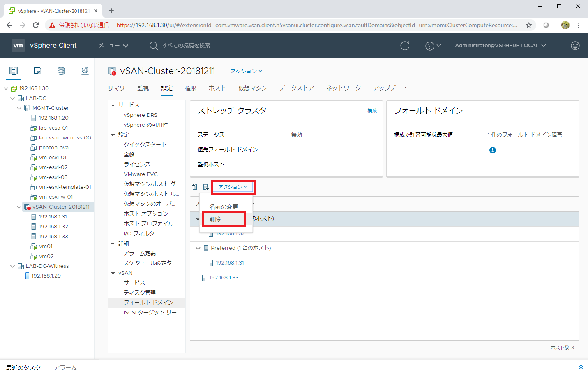Click the 構成 link for stretched cluster
The height and width of the screenshot is (374, 588).
pos(372,111)
